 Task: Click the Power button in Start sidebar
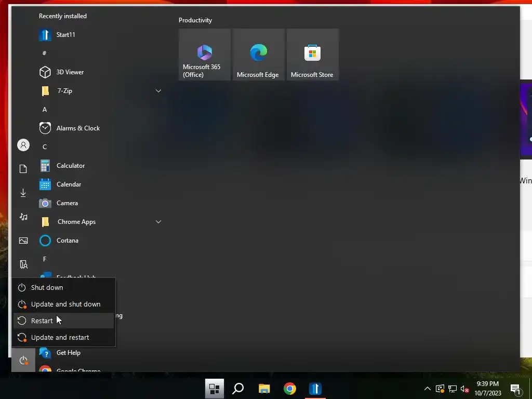[x=23, y=361]
